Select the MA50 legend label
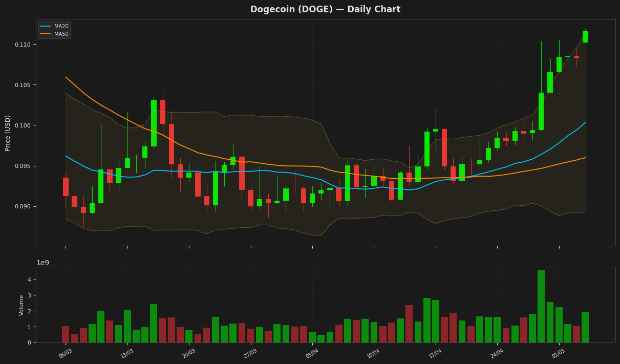Image resolution: width=620 pixels, height=364 pixels. point(61,34)
